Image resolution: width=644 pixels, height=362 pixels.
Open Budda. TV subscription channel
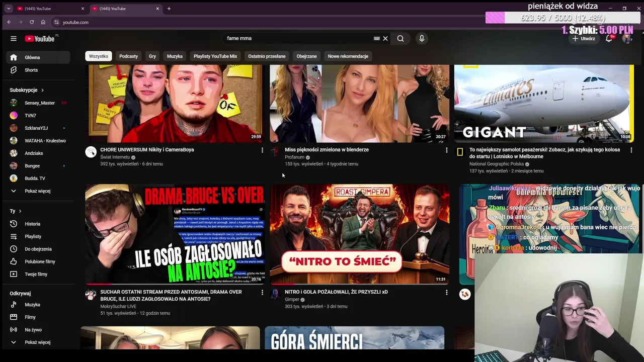tap(38, 178)
